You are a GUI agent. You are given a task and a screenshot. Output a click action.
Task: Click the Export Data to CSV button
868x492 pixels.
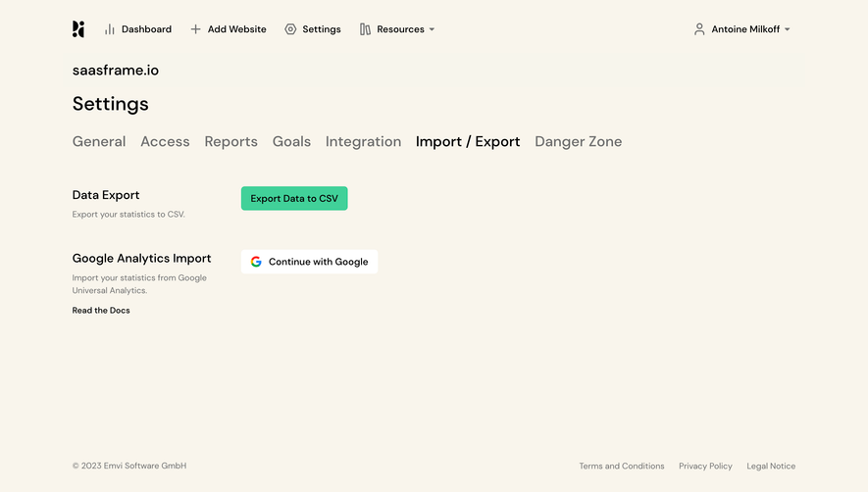point(294,198)
